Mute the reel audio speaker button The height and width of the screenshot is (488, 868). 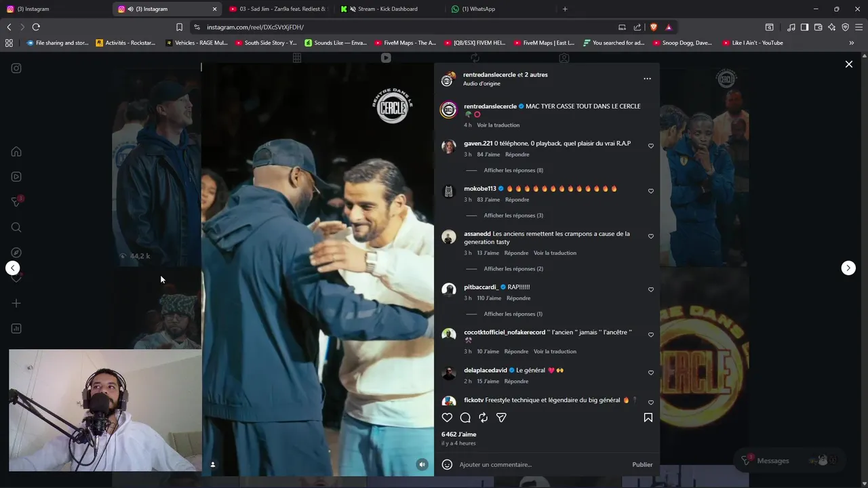[x=422, y=464]
